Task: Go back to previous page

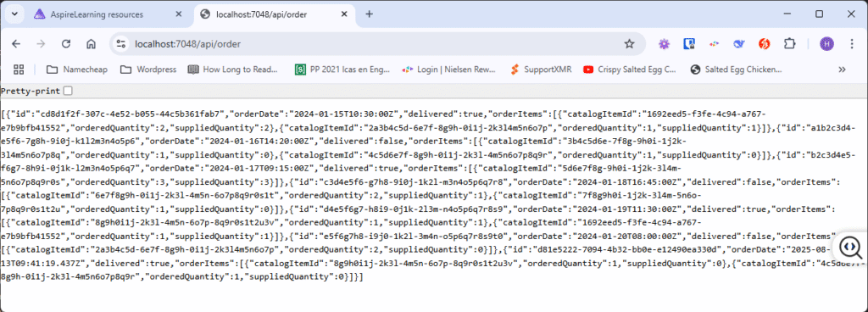Action: 16,44
